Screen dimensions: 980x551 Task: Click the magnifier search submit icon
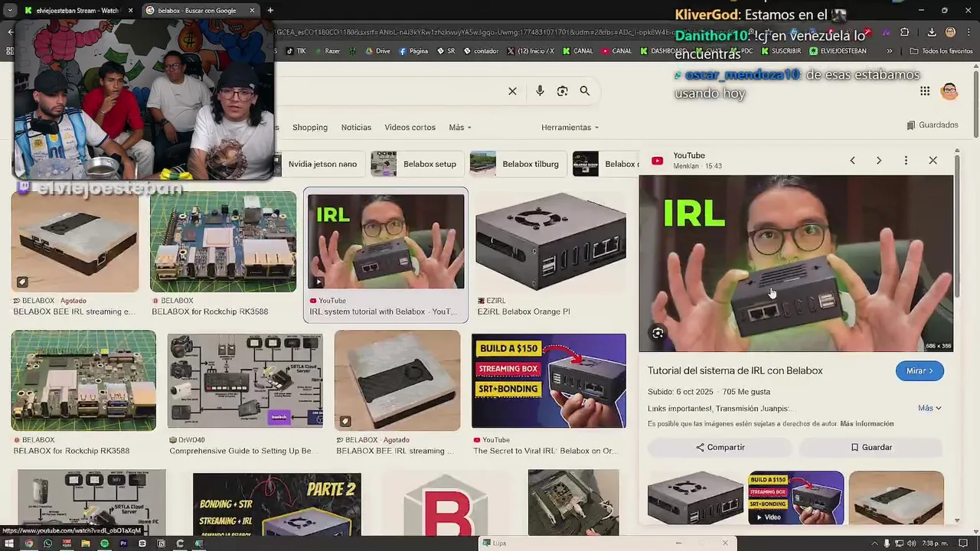(x=584, y=91)
